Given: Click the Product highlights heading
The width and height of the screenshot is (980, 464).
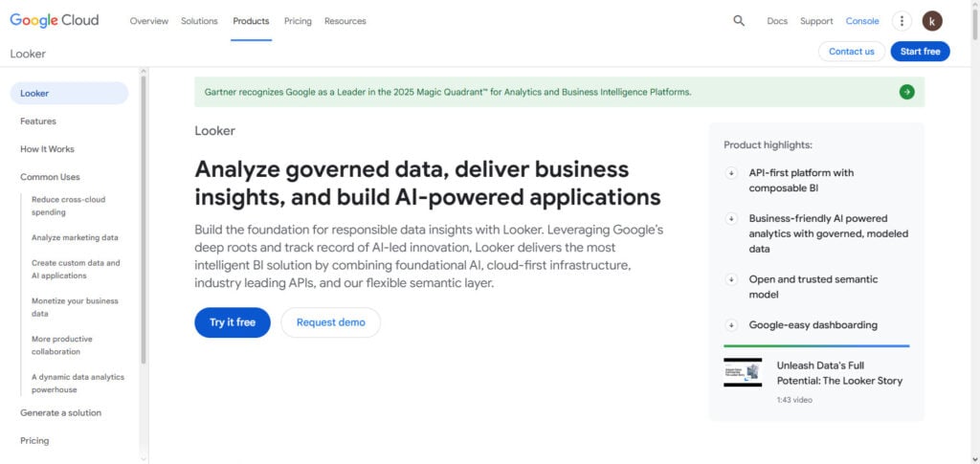Looking at the screenshot, I should pyautogui.click(x=768, y=144).
